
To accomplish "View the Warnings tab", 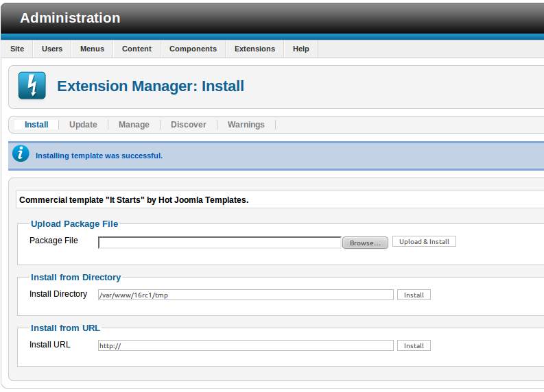I will pyautogui.click(x=246, y=125).
